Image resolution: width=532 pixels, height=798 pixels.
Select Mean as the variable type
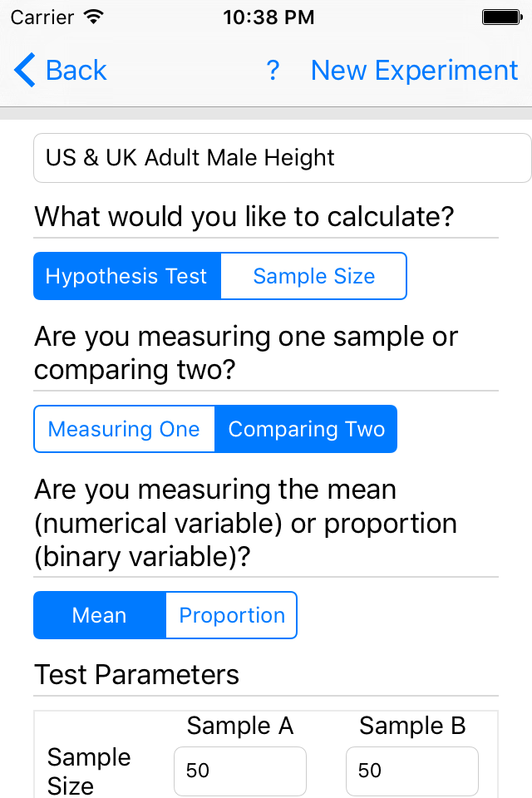tap(99, 615)
